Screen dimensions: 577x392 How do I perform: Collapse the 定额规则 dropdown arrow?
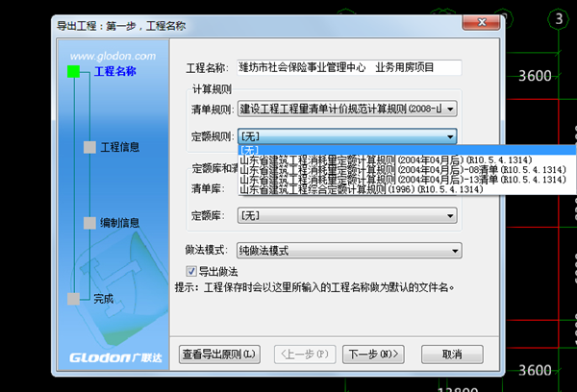click(450, 136)
